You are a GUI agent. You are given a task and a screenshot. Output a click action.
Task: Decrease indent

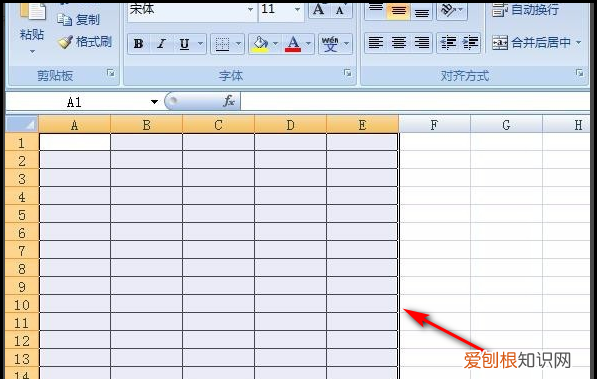point(448,43)
